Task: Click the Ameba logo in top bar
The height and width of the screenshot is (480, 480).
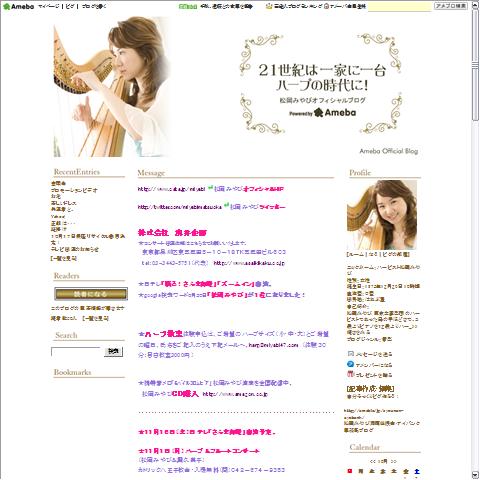Action: pos(18,6)
